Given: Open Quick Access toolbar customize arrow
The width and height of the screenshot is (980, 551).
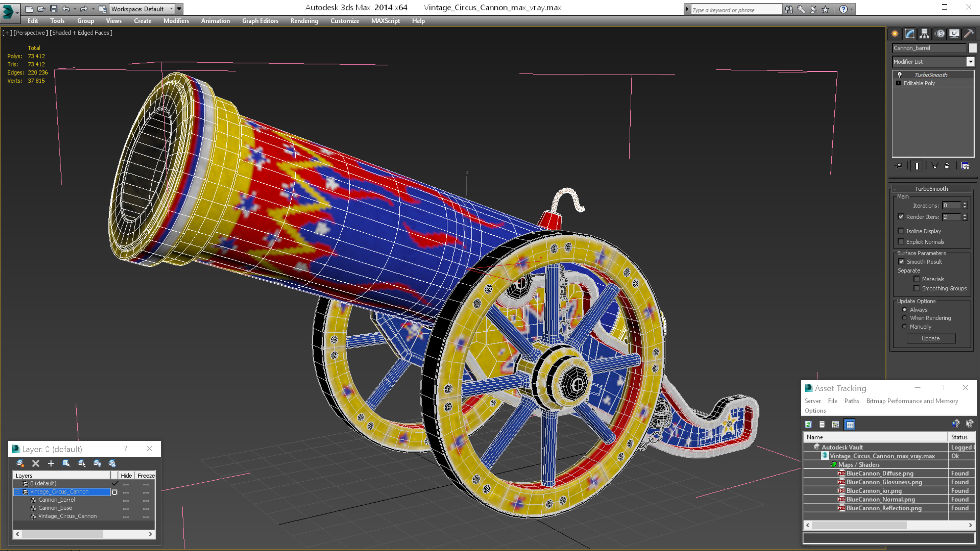Looking at the screenshot, I should [179, 9].
